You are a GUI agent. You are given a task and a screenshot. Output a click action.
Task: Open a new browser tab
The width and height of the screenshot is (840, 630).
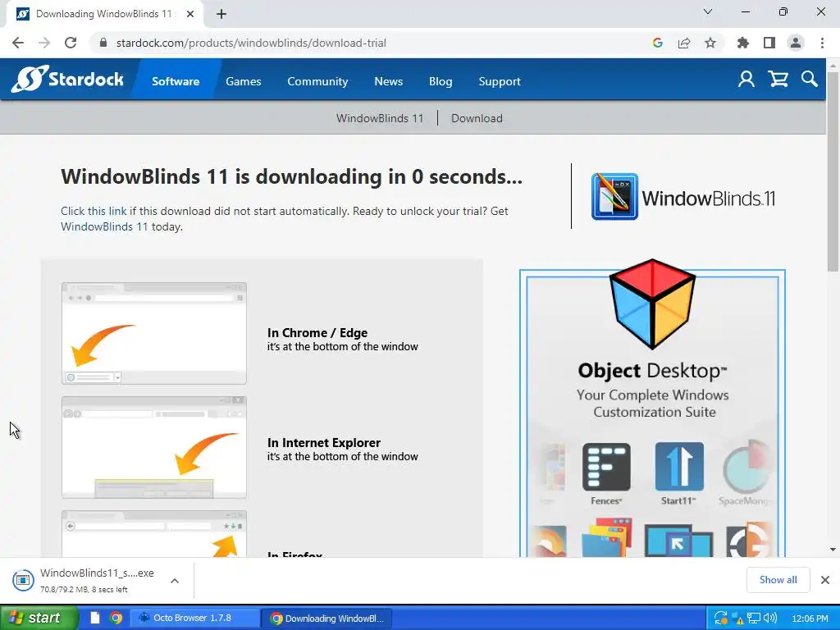click(221, 14)
